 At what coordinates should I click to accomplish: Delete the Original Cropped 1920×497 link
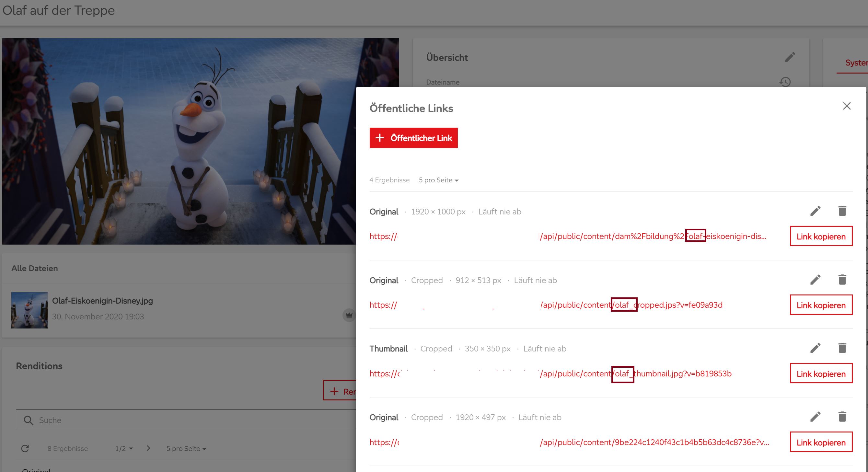coord(842,417)
